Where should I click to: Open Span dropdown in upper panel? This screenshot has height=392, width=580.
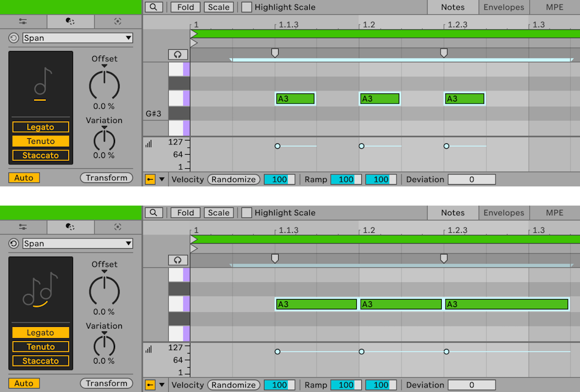click(78, 38)
